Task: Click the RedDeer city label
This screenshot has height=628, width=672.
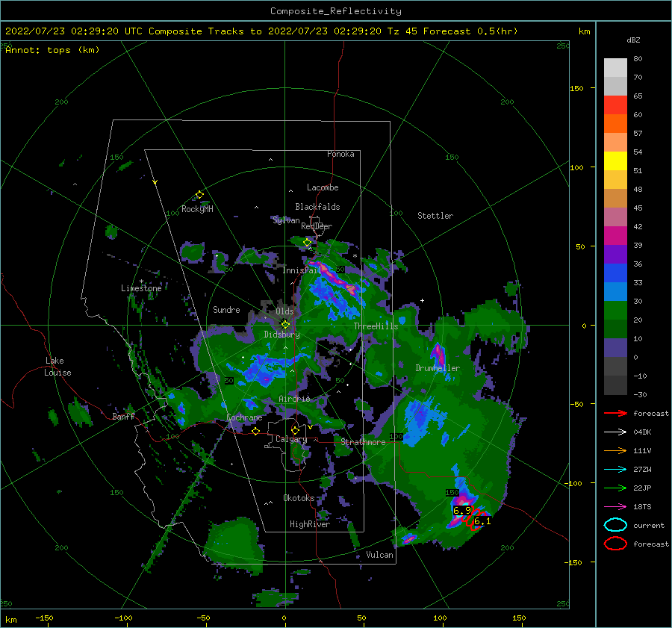Action: pos(317,226)
